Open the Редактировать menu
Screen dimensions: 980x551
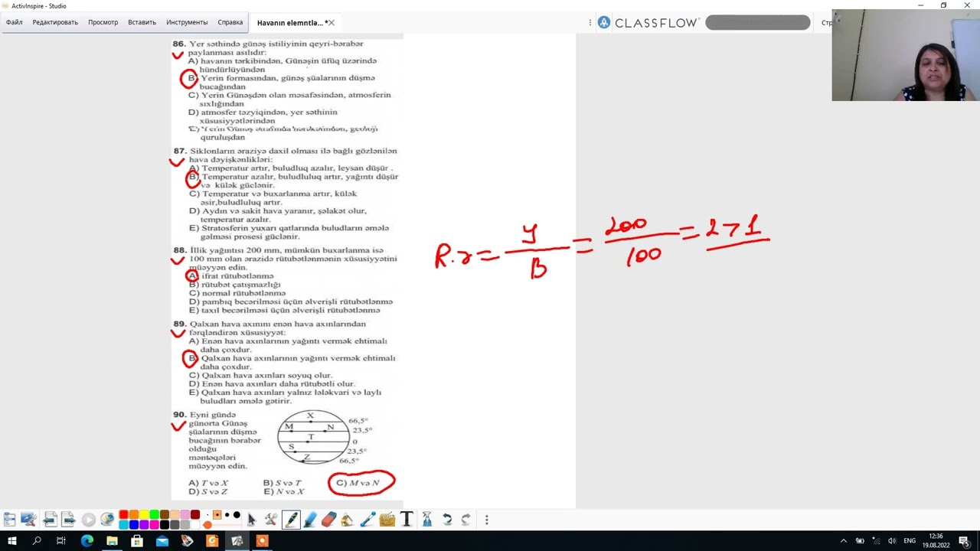(55, 22)
